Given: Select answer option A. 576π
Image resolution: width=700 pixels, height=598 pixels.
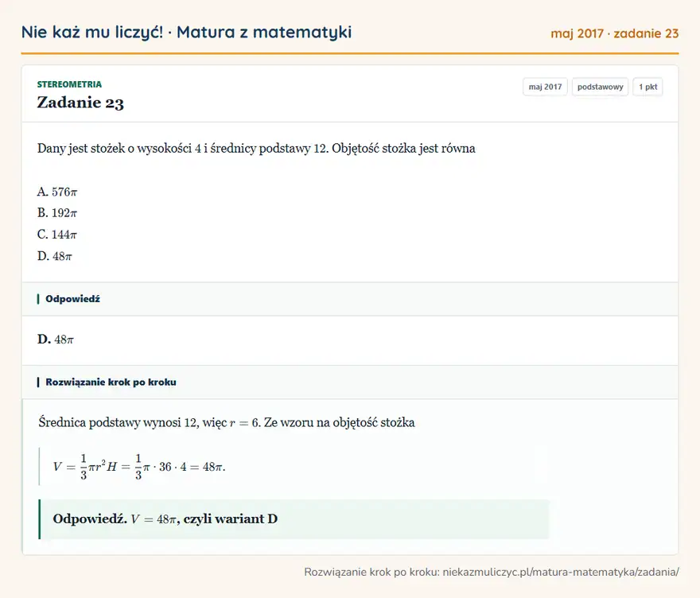Looking at the screenshot, I should tap(57, 192).
